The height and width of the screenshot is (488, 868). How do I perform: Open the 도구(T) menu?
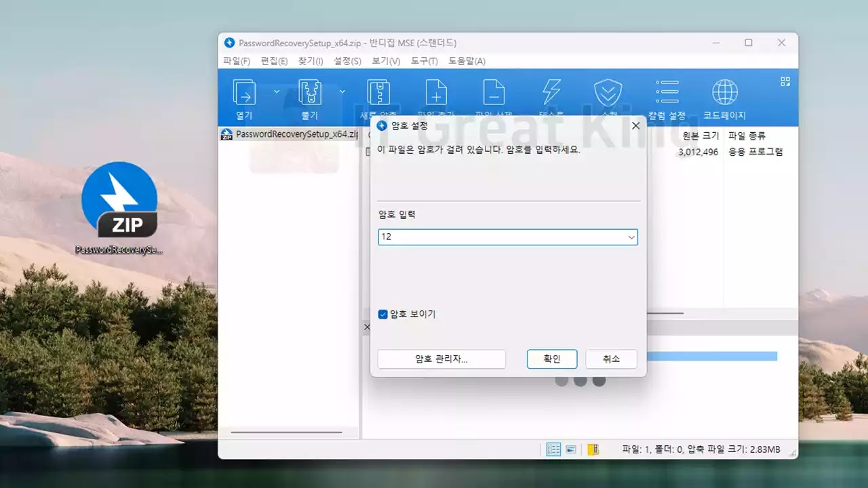pos(424,61)
